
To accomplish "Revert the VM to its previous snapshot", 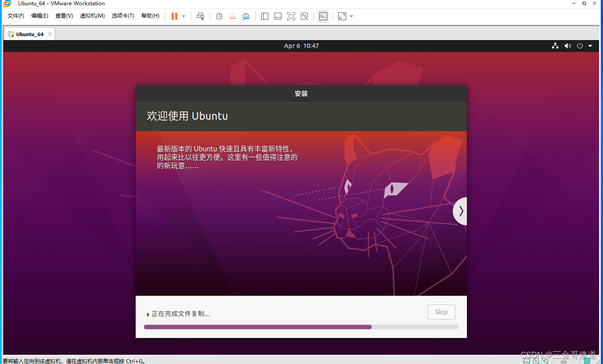I will [x=233, y=16].
